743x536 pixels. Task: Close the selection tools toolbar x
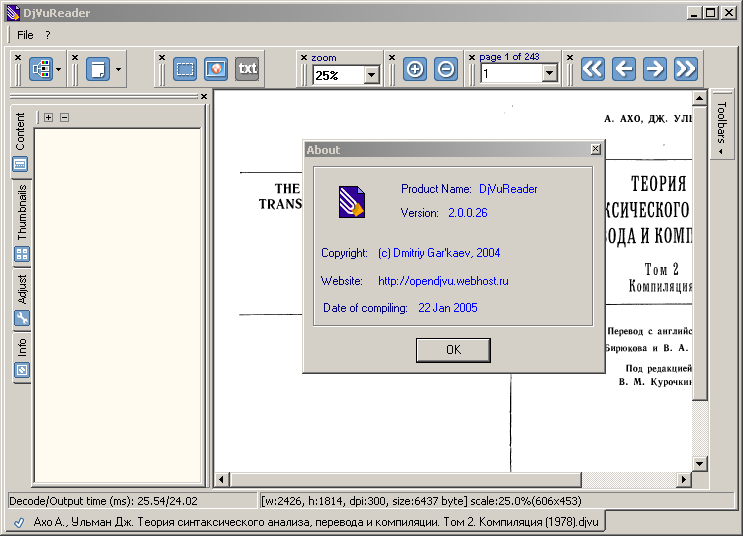coord(162,57)
